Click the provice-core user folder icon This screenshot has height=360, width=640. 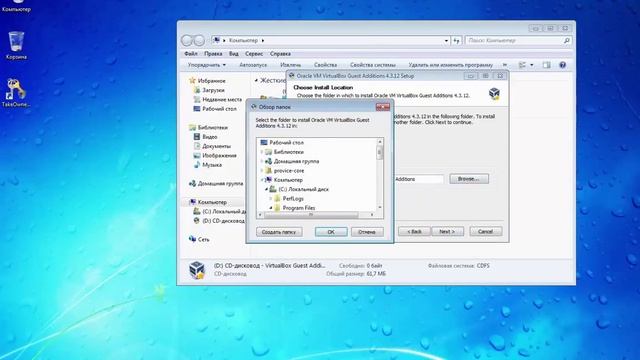pyautogui.click(x=268, y=171)
